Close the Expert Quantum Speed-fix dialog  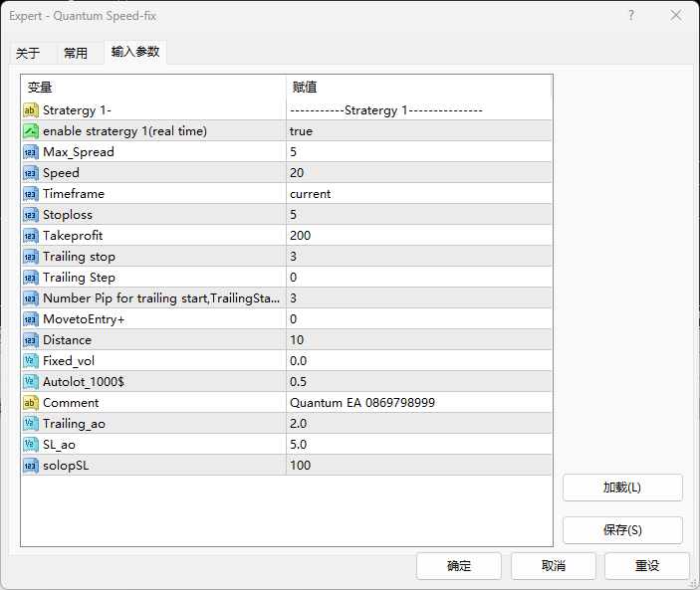pos(676,15)
